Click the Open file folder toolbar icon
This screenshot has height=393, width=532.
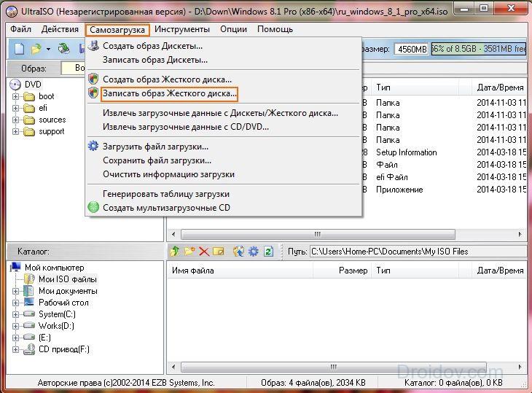36,49
